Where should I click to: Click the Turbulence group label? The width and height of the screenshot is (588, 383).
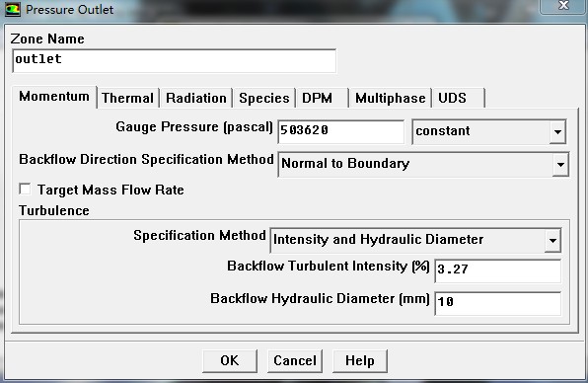click(54, 210)
